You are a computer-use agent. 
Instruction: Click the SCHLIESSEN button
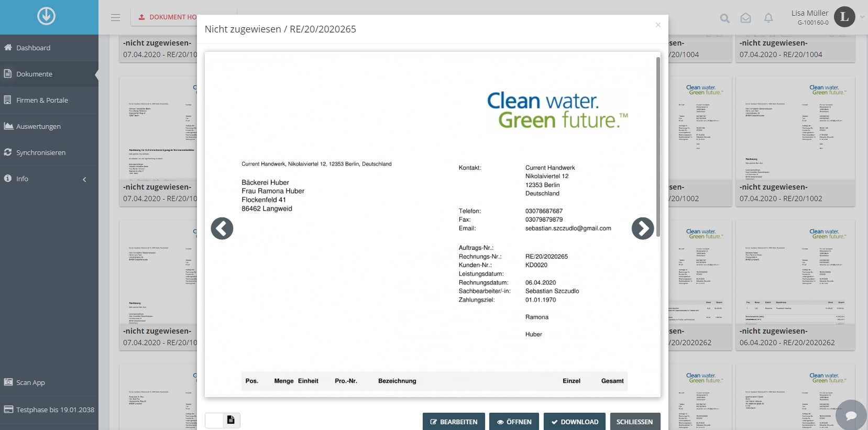pyautogui.click(x=635, y=422)
